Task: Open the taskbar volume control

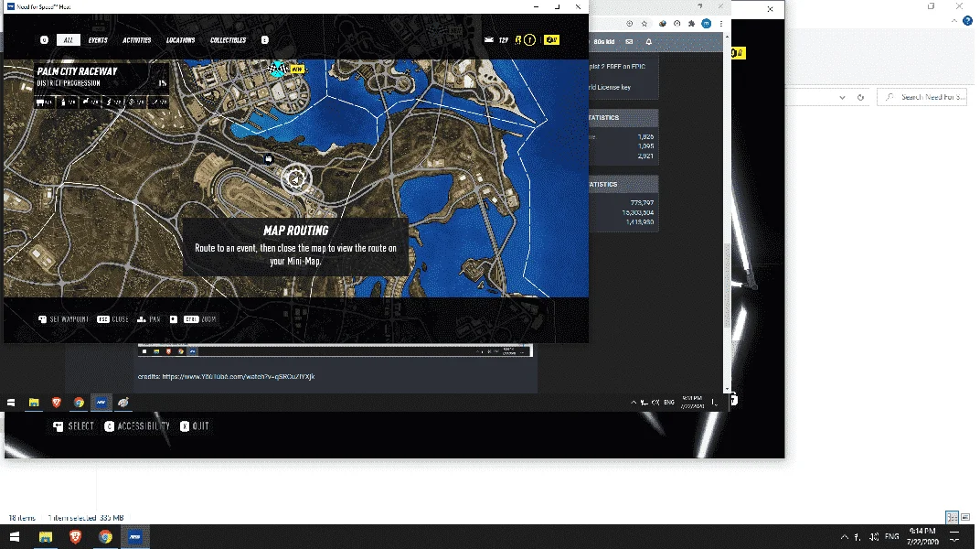Action: pyautogui.click(x=874, y=536)
